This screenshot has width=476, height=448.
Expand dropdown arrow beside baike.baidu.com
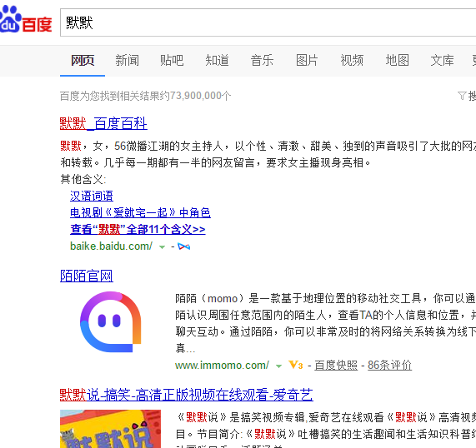[x=162, y=247]
